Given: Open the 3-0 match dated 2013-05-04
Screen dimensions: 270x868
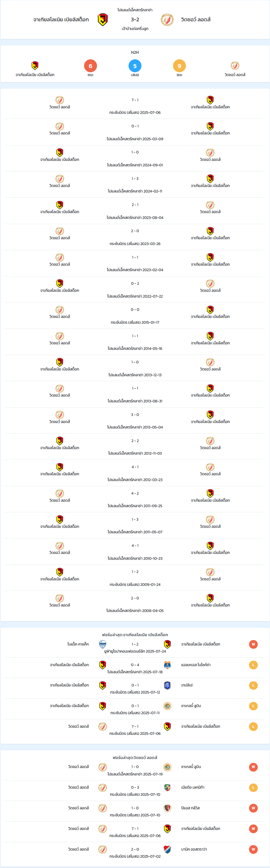Looking at the screenshot, I should pyautogui.click(x=135, y=420).
